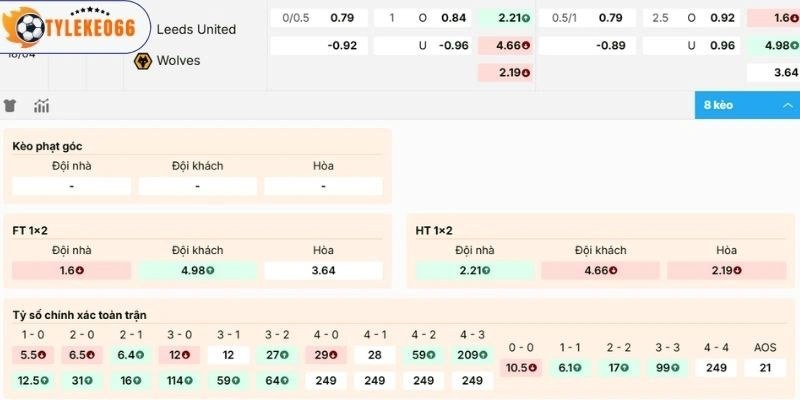Collapse the 8 kèo markets panel
The image size is (800, 400).
788,105
